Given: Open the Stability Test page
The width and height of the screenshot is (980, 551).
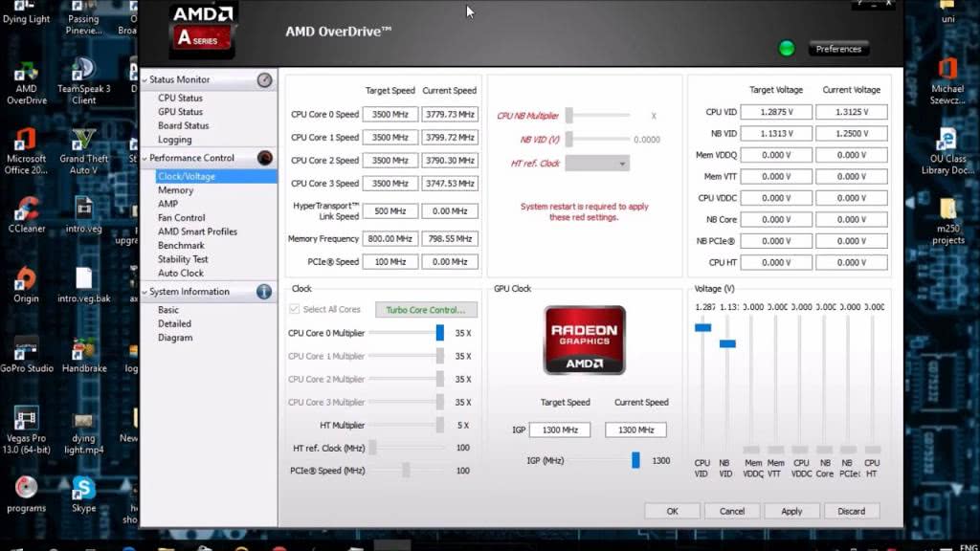Looking at the screenshot, I should click(x=183, y=259).
